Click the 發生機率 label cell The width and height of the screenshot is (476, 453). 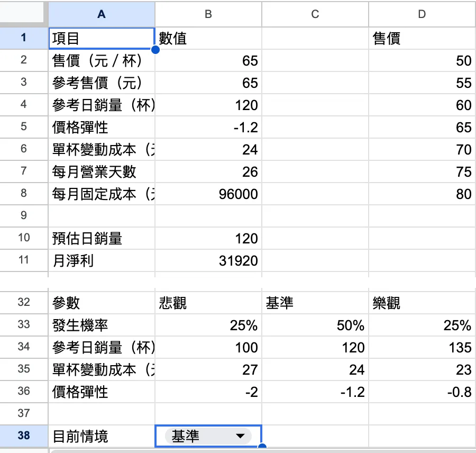[x=102, y=325]
